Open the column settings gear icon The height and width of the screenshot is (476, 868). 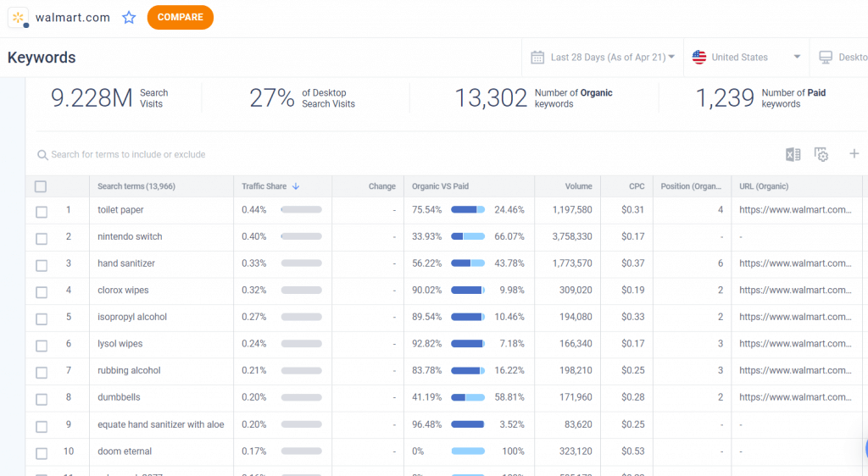pos(821,154)
